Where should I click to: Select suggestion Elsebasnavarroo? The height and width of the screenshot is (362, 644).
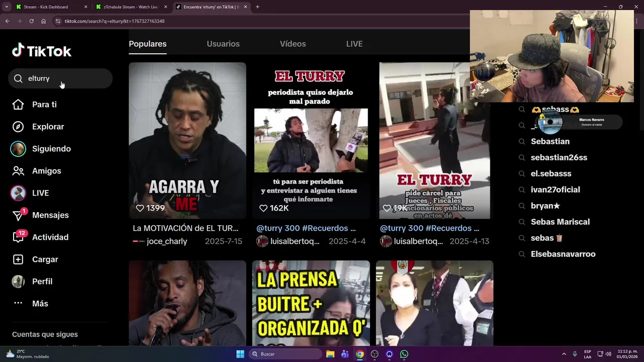pyautogui.click(x=563, y=254)
